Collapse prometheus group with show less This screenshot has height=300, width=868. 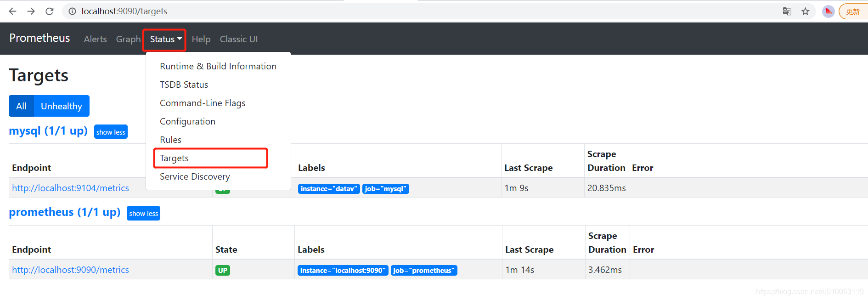pos(143,213)
